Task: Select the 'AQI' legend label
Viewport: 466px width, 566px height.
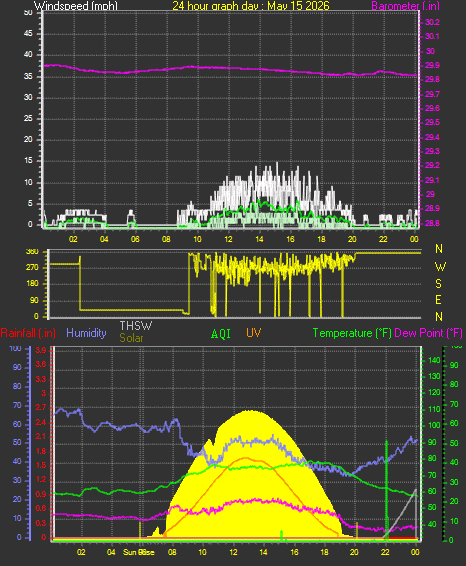Action: pyautogui.click(x=221, y=334)
